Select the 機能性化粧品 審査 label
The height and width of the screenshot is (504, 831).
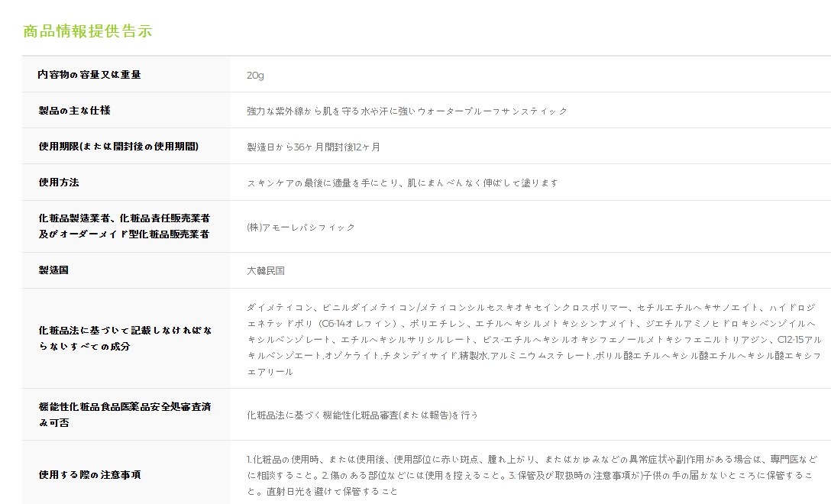[124, 415]
